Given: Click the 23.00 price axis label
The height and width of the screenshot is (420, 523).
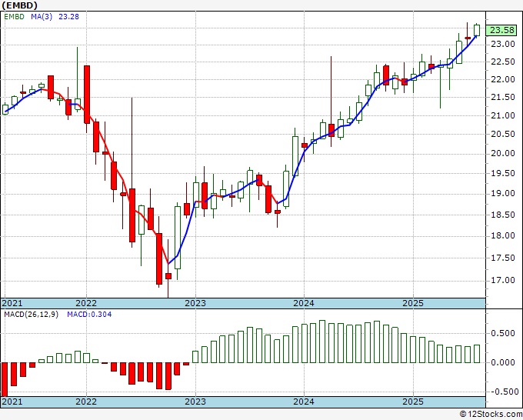Looking at the screenshot, I should tap(503, 44).
